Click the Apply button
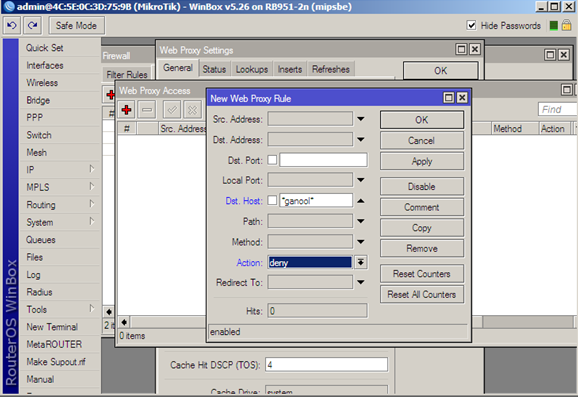This screenshot has height=397, width=578. point(422,161)
